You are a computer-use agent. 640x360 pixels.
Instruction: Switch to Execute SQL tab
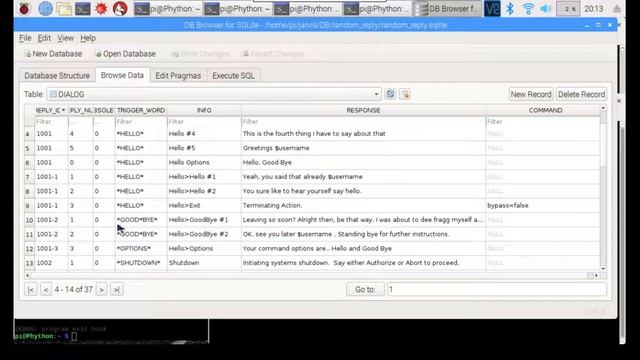pos(233,76)
